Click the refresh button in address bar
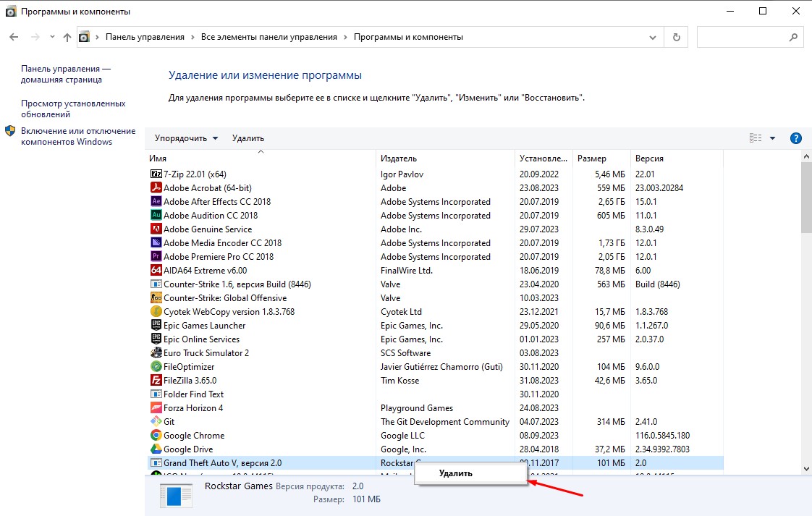The image size is (812, 516). click(676, 37)
